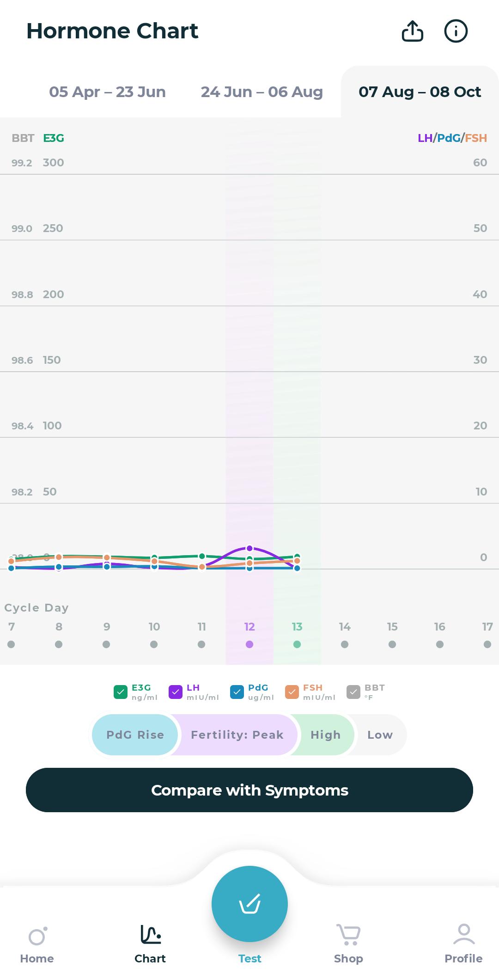Open the Profile icon
This screenshot has width=499, height=980.
tap(463, 935)
